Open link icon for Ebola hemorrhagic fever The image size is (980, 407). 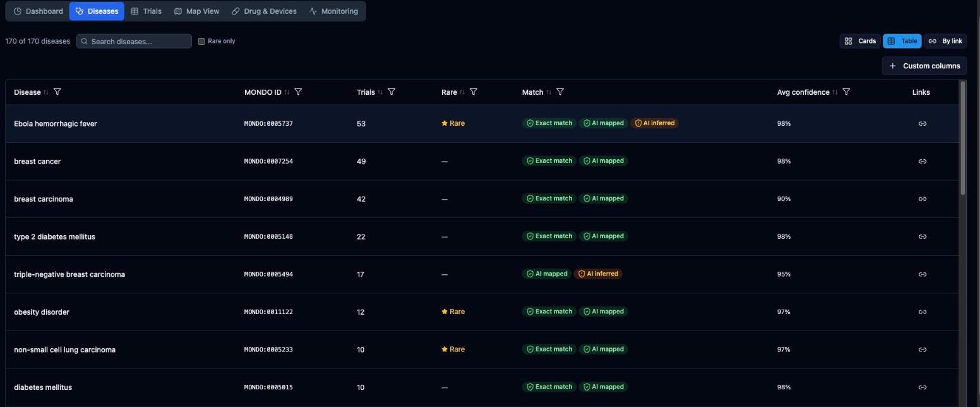922,124
